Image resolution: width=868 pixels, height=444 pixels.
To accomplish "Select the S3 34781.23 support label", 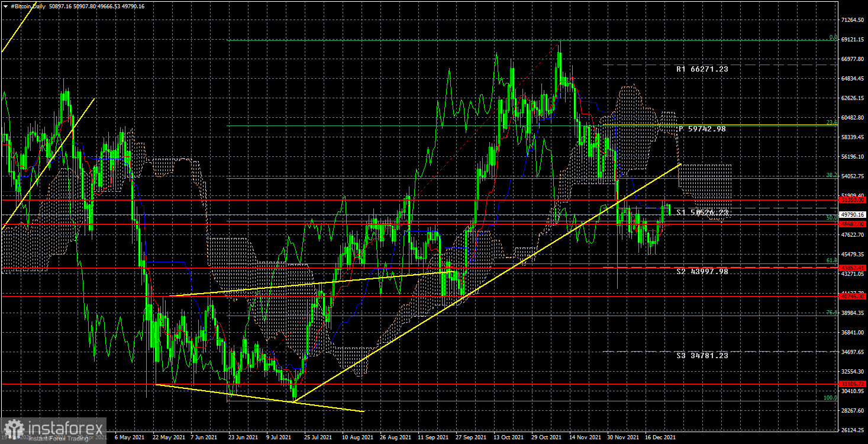I will (702, 355).
